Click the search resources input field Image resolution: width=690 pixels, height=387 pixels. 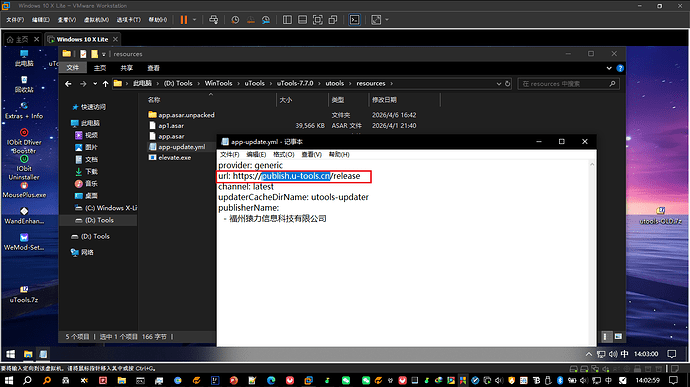click(x=569, y=84)
